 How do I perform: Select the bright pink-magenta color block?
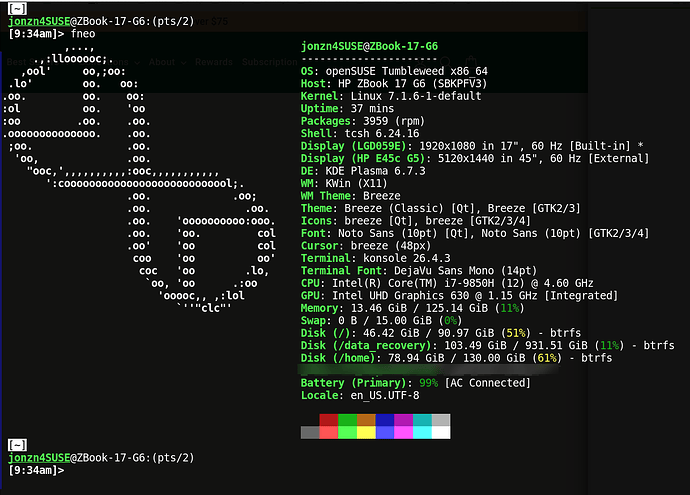point(404,433)
